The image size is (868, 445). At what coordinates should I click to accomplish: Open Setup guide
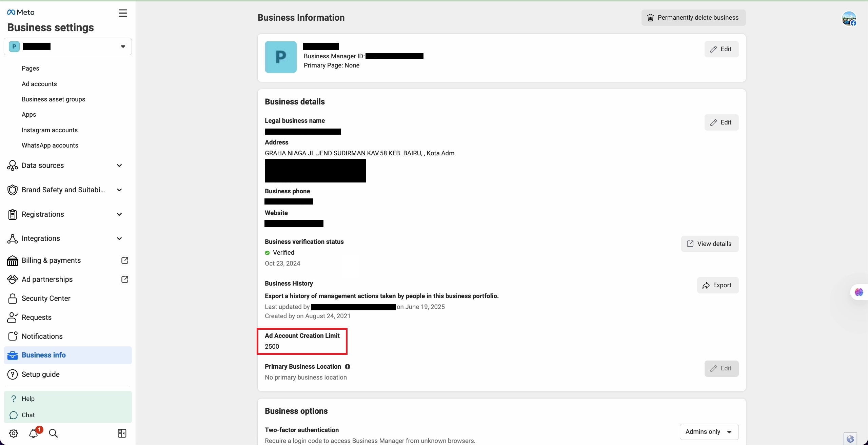click(x=41, y=374)
